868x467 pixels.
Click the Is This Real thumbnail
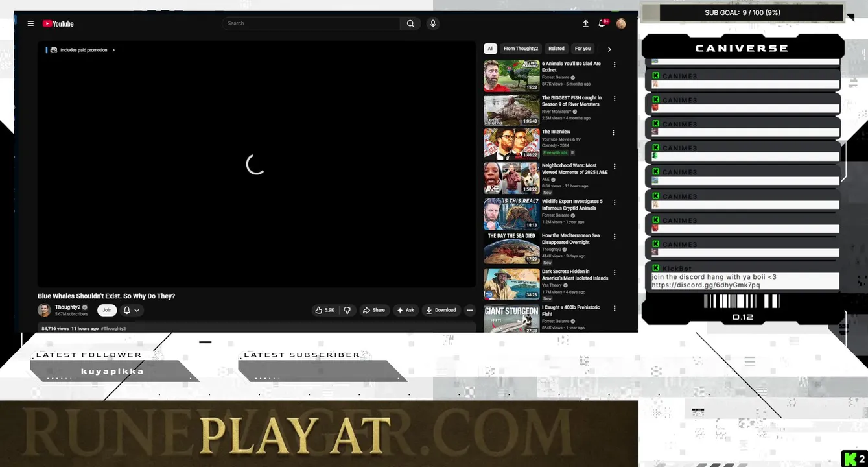click(x=511, y=214)
